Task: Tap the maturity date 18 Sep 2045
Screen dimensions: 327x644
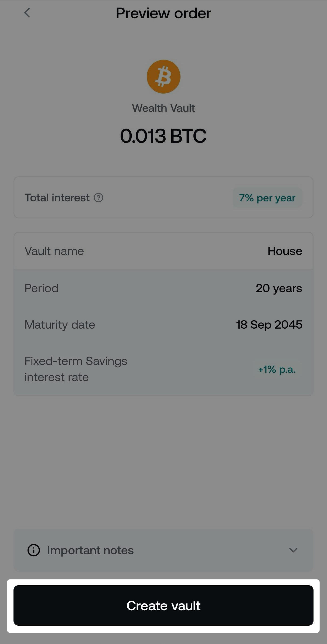Action: click(x=269, y=325)
